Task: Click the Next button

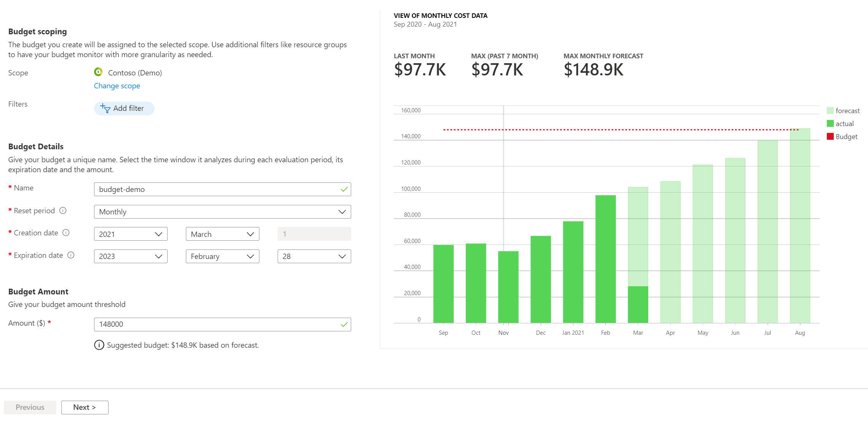Action: point(85,407)
